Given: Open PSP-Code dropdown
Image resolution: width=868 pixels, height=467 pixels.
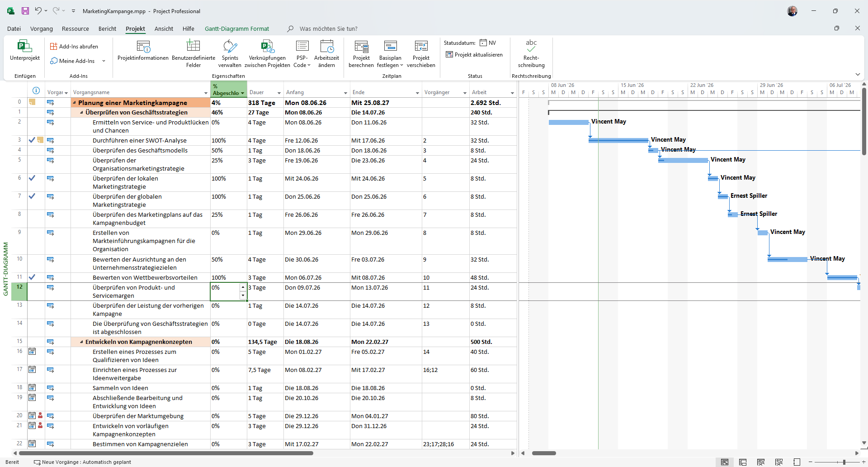Looking at the screenshot, I should 302,54.
